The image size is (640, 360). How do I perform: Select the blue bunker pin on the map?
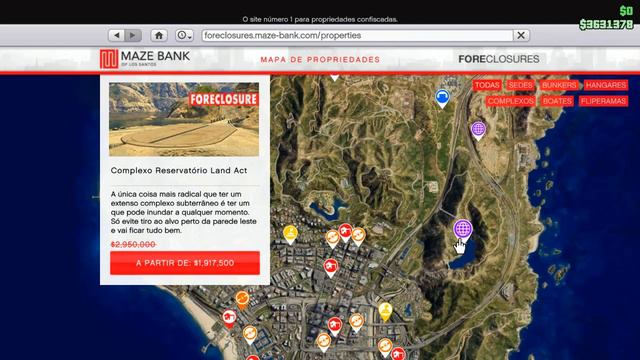pyautogui.click(x=442, y=98)
